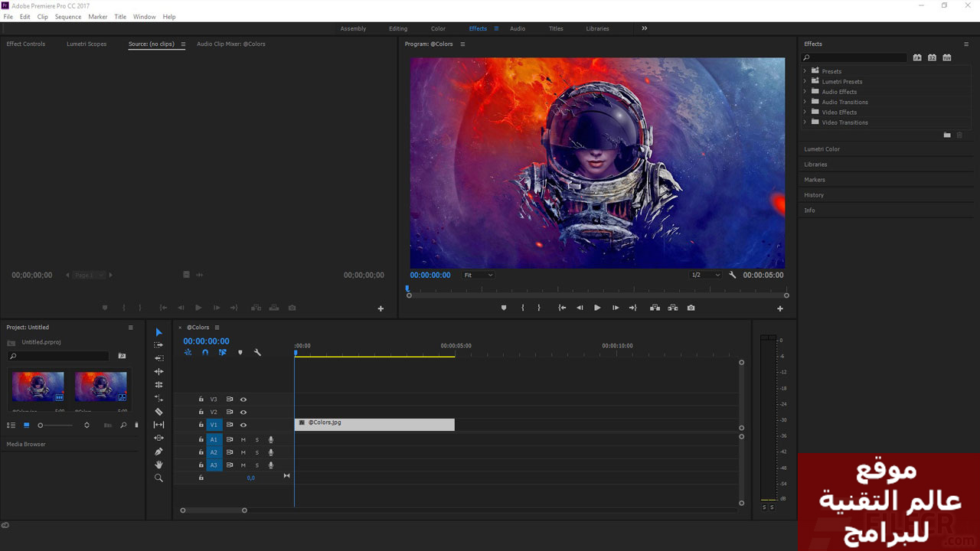This screenshot has height=551, width=980.
Task: Switch to the Editing workspace
Action: pyautogui.click(x=398, y=28)
